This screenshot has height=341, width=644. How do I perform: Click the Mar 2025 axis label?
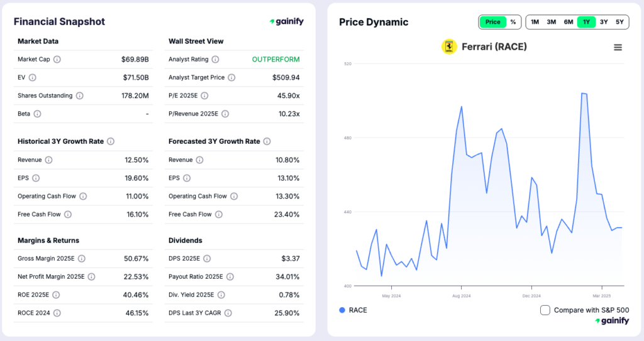[602, 296]
